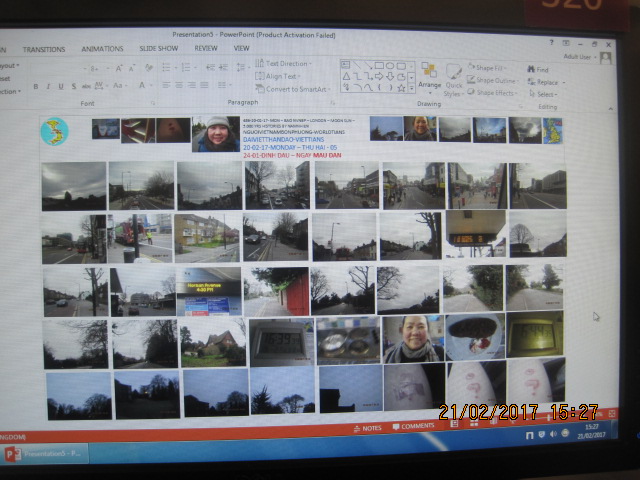Open Text Direction dropdown
The image size is (640, 480).
pos(283,63)
